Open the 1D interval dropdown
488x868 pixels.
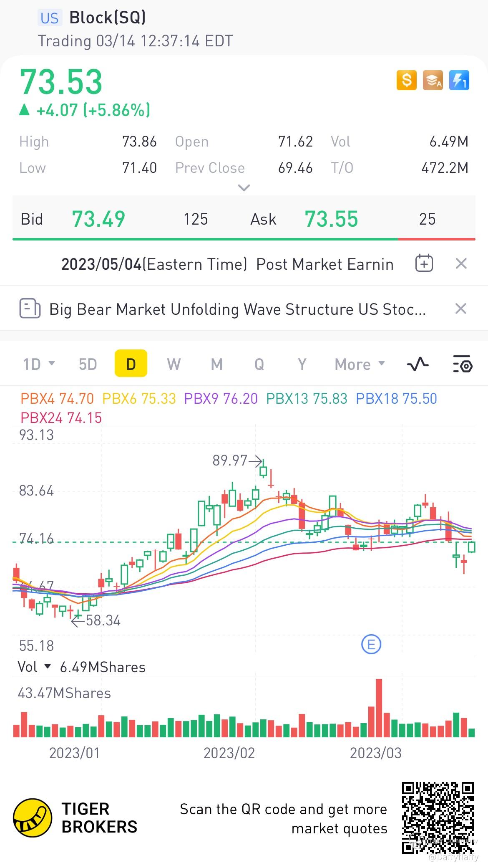pyautogui.click(x=39, y=364)
